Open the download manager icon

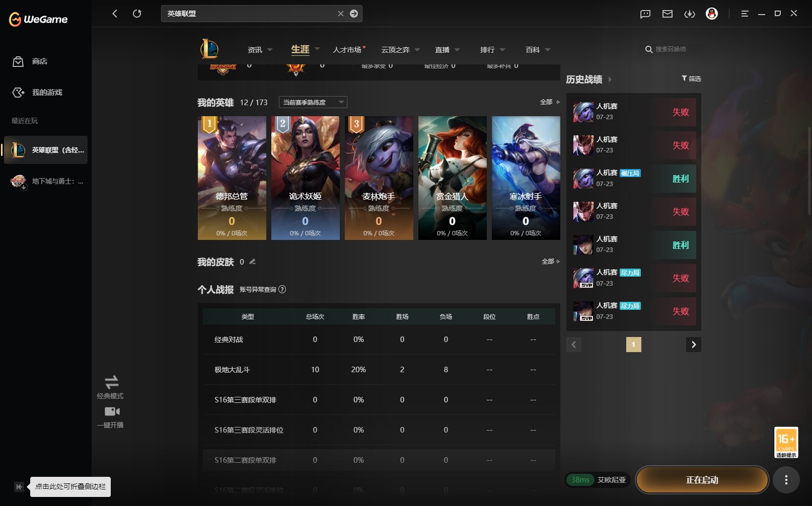690,14
